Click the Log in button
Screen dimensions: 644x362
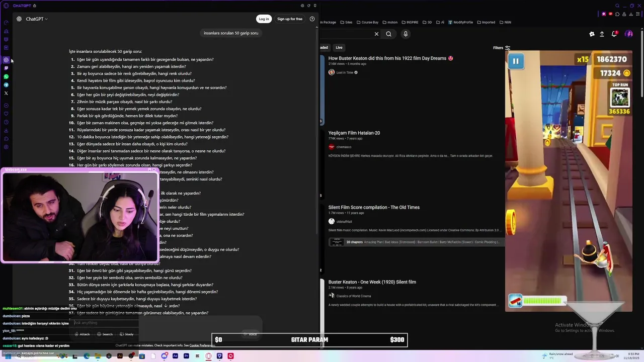pyautogui.click(x=264, y=19)
